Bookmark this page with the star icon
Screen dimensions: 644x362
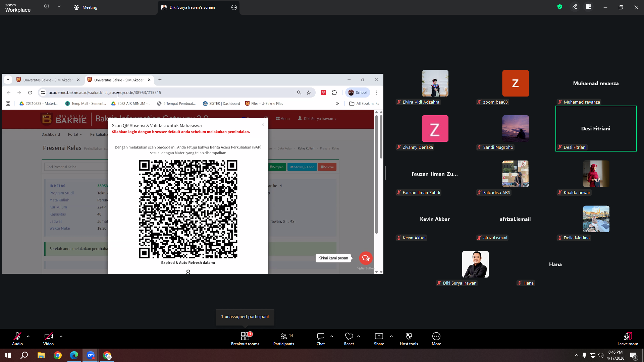coord(309,93)
